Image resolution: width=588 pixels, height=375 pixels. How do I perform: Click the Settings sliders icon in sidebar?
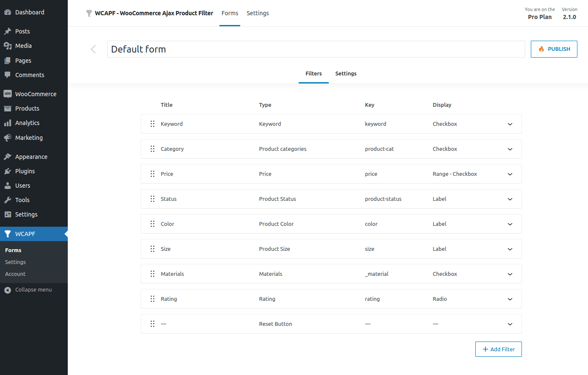[8, 214]
